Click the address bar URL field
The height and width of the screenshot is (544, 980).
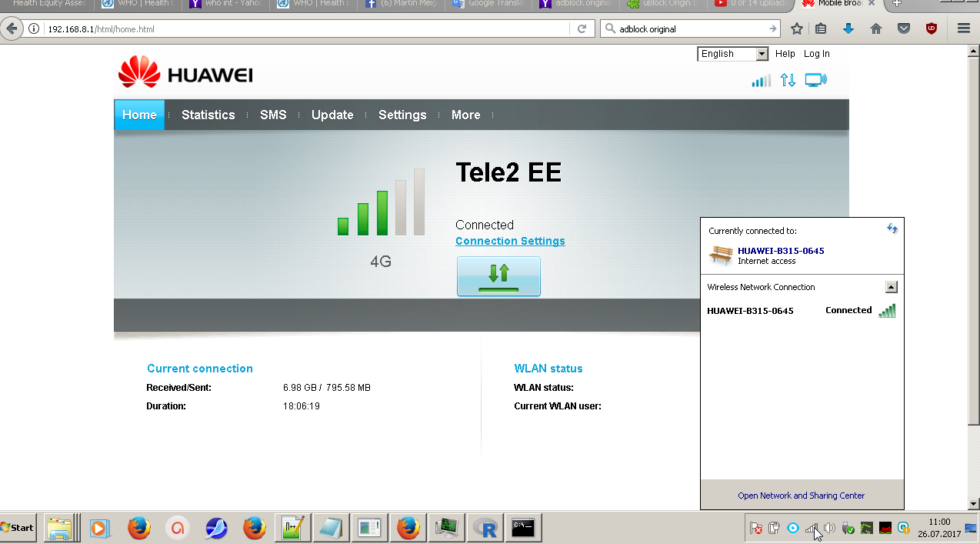(x=308, y=29)
